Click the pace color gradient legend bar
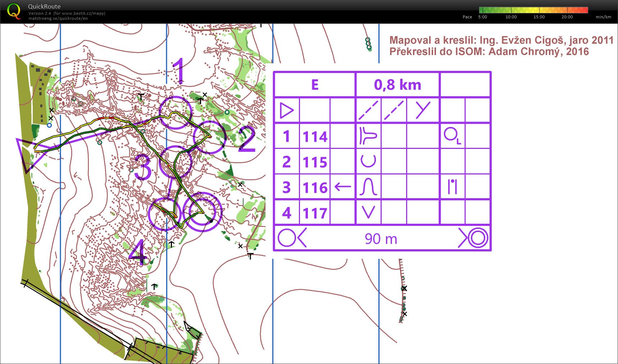The height and width of the screenshot is (364, 618). [x=533, y=10]
